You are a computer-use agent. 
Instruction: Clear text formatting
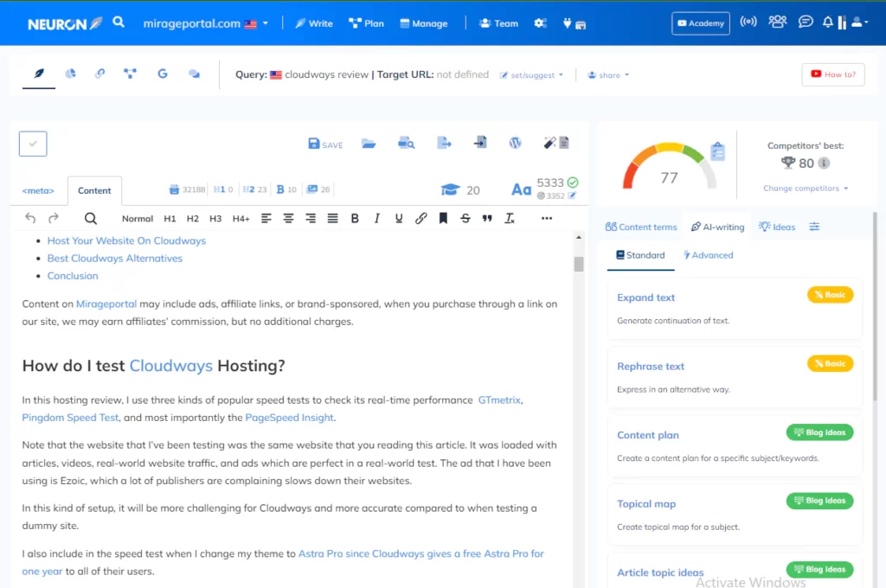(x=510, y=219)
